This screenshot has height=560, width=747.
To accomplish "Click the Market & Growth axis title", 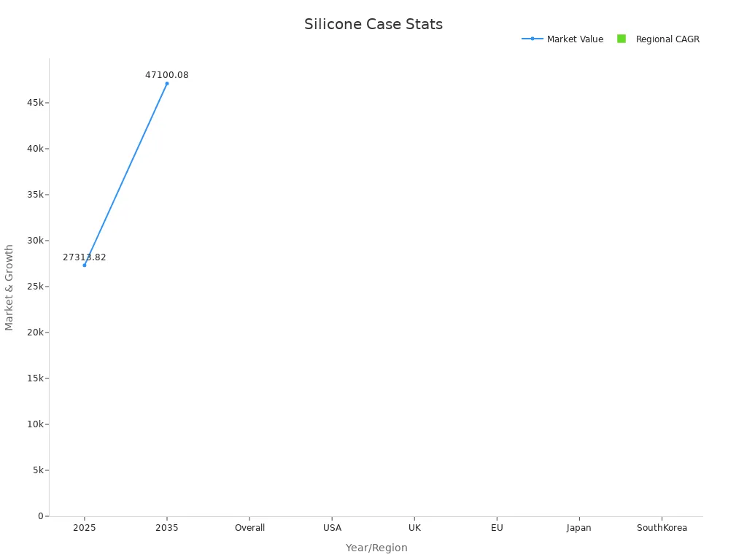I will [x=9, y=287].
